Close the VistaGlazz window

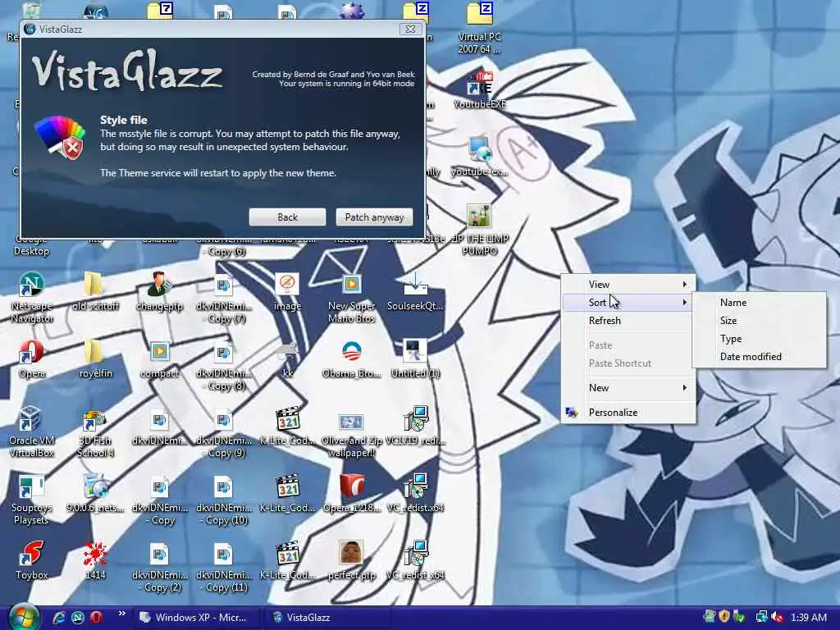[410, 29]
